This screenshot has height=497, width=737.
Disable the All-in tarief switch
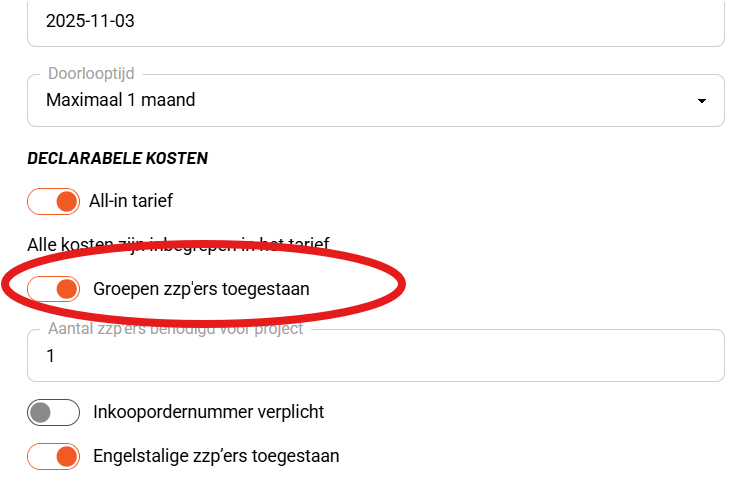coord(53,201)
